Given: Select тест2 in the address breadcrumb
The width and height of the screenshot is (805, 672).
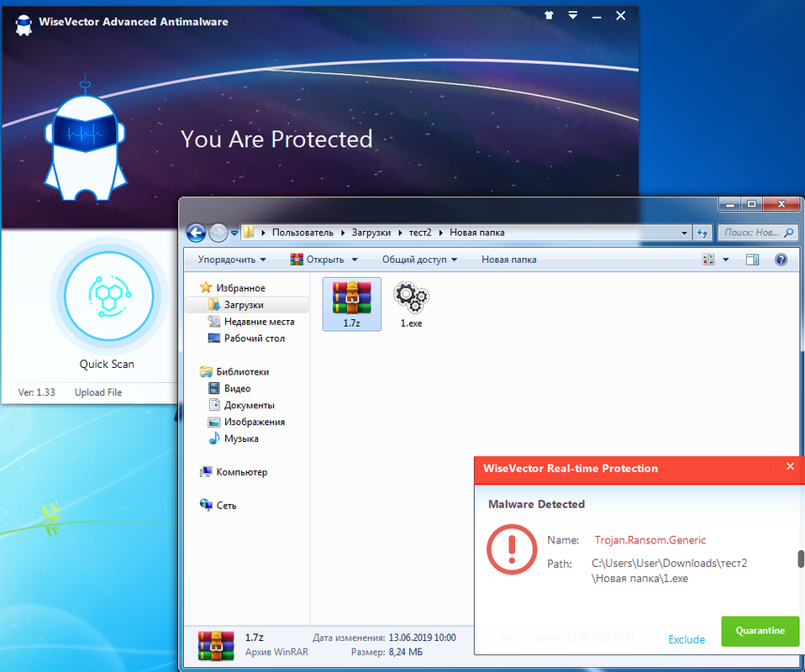Looking at the screenshot, I should tap(420, 233).
